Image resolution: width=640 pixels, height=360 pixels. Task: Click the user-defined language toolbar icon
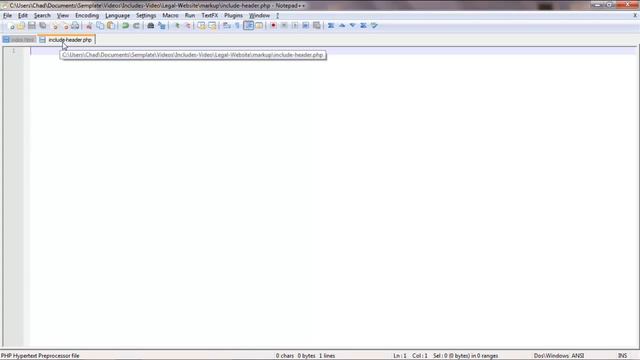[x=259, y=26]
